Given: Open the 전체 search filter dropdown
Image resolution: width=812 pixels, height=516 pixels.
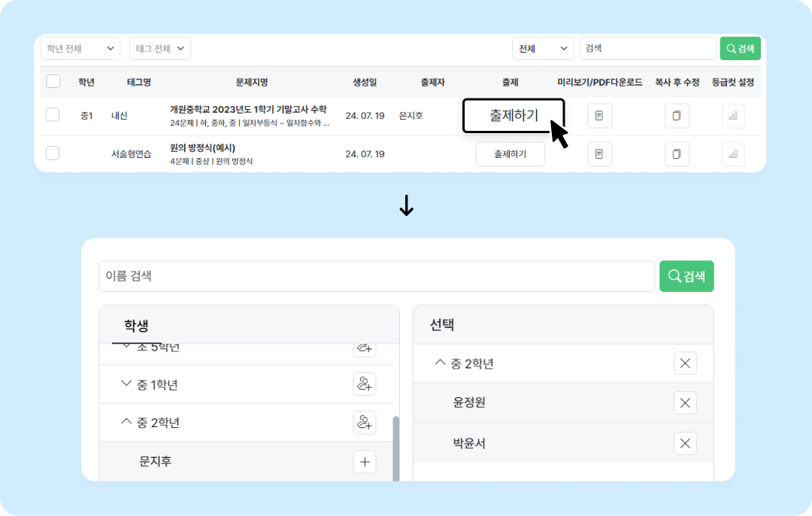Looking at the screenshot, I should coord(542,49).
